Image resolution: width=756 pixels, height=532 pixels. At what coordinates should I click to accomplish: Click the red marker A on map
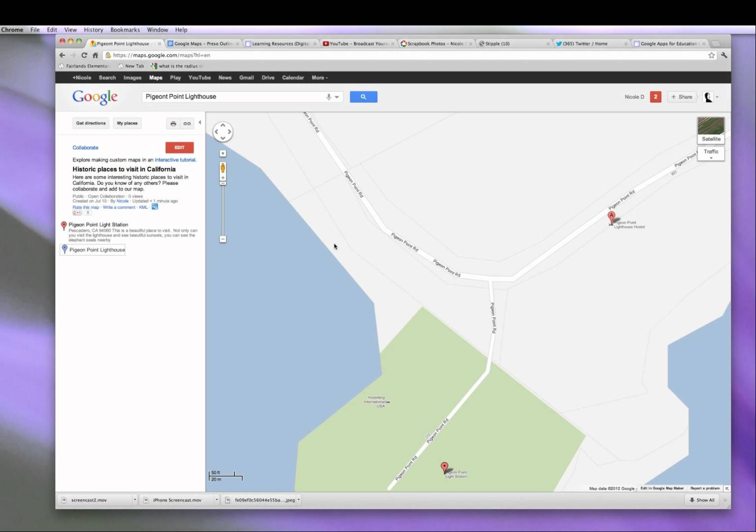(611, 217)
